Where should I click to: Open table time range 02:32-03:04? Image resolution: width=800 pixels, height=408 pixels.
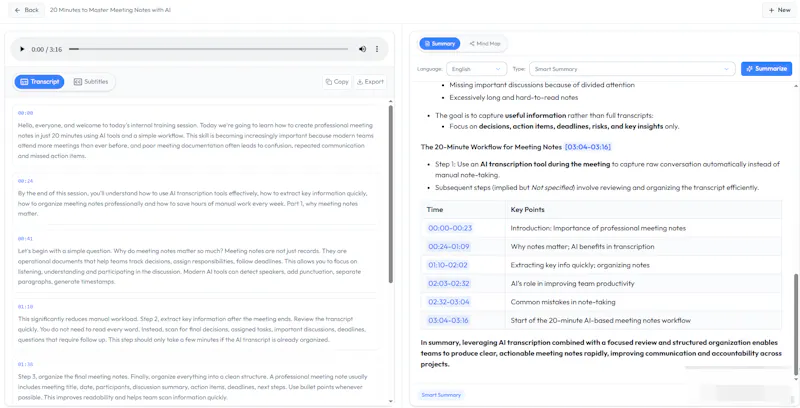click(449, 302)
